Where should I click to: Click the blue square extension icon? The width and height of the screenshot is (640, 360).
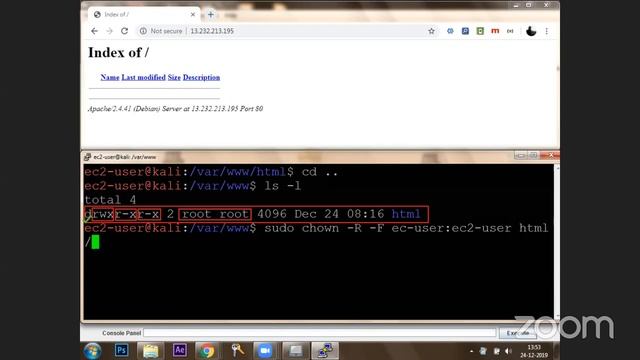point(465,31)
